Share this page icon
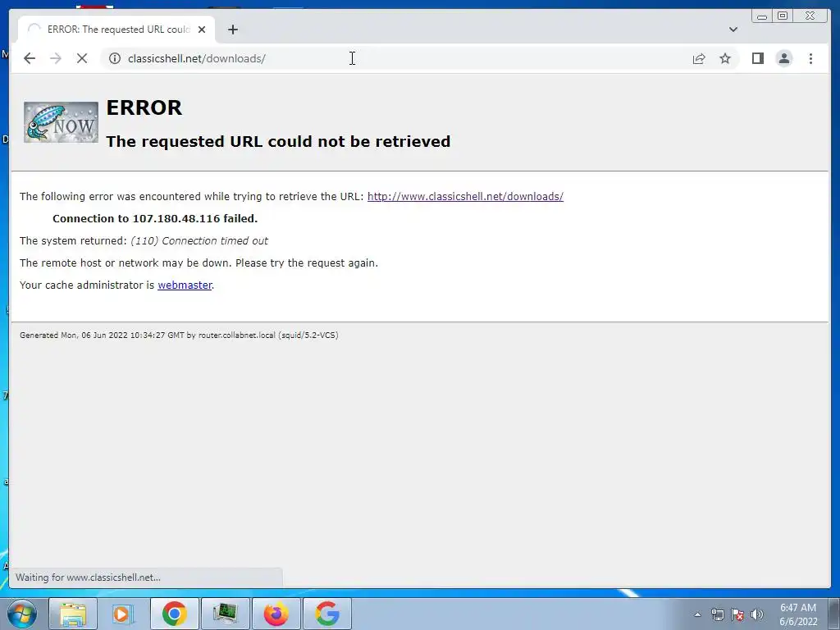The image size is (840, 630). [699, 58]
